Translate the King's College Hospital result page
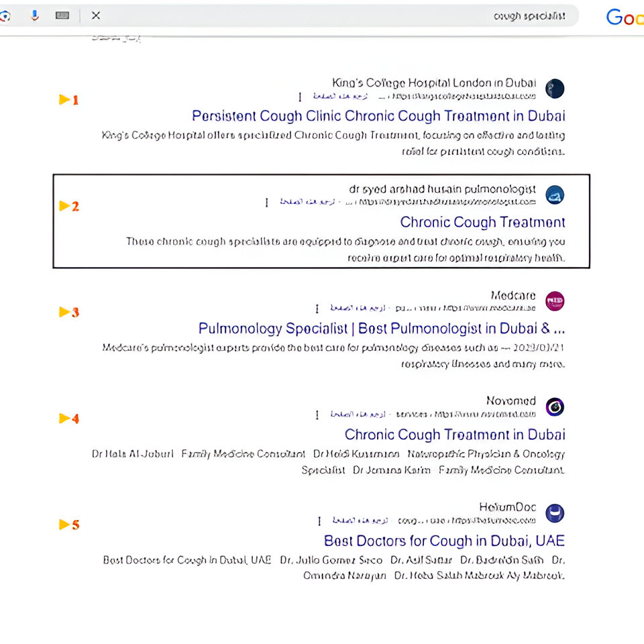Image resolution: width=644 pixels, height=644 pixels. click(340, 96)
